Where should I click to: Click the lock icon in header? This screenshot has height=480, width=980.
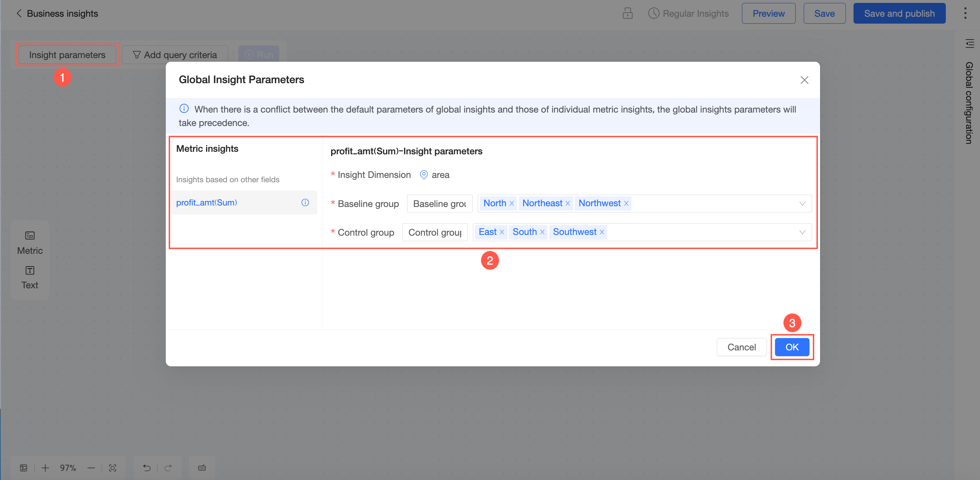[627, 14]
